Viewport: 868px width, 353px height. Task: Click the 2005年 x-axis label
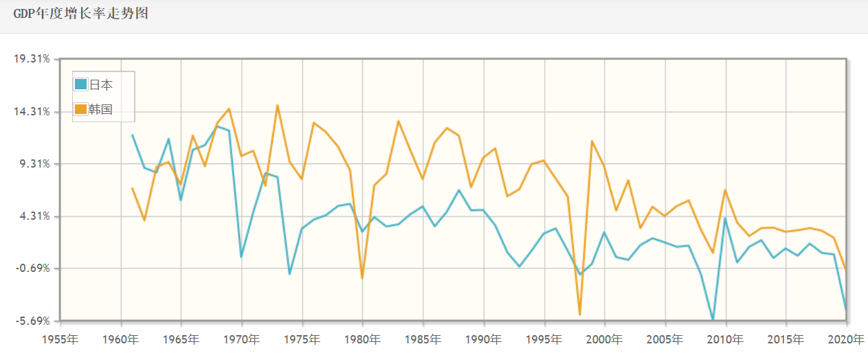point(665,339)
